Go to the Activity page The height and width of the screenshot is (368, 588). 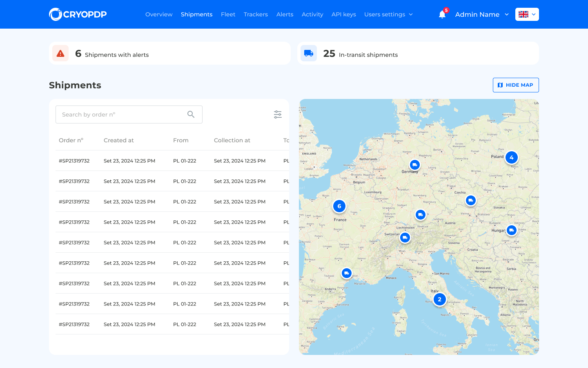pos(312,14)
